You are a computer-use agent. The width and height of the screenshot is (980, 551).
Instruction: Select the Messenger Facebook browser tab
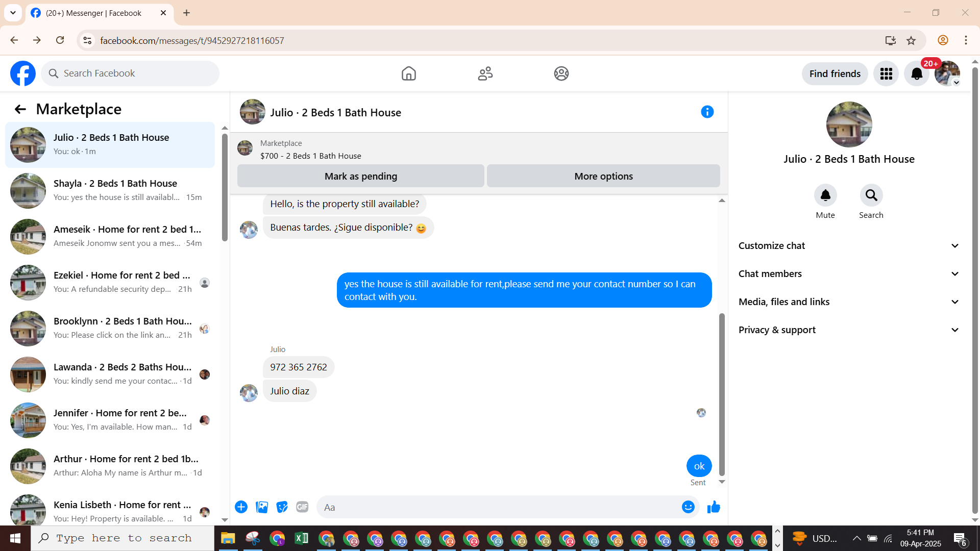(x=99, y=13)
